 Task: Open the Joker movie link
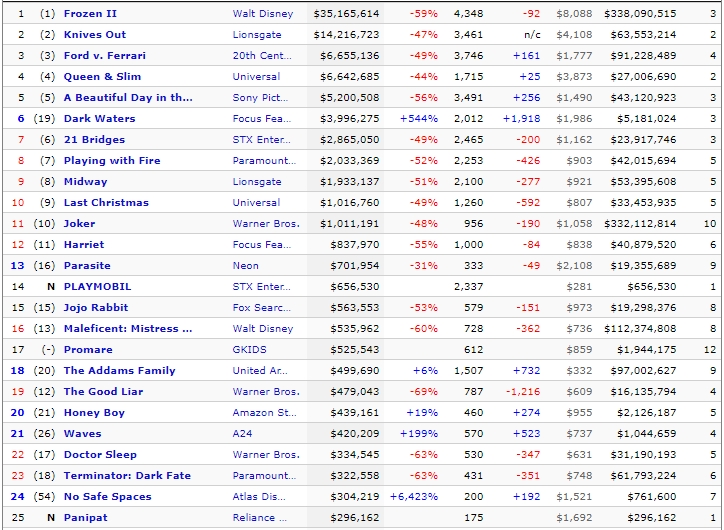point(79,223)
